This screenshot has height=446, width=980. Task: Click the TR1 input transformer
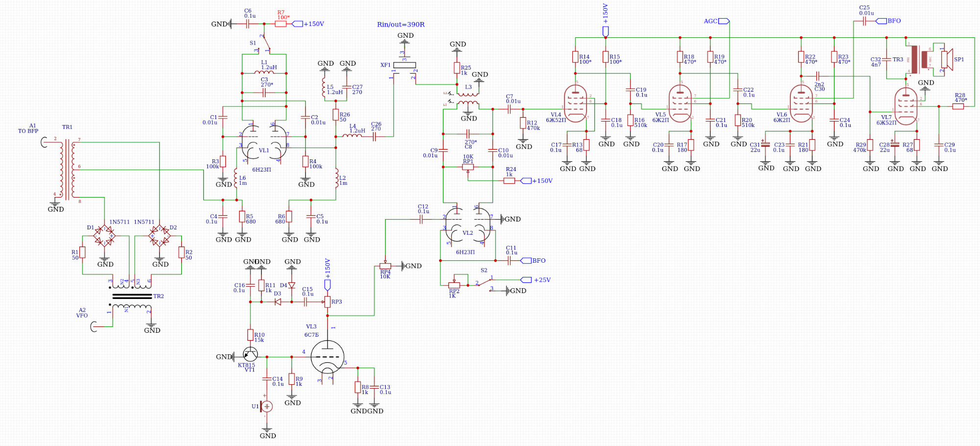(x=67, y=169)
